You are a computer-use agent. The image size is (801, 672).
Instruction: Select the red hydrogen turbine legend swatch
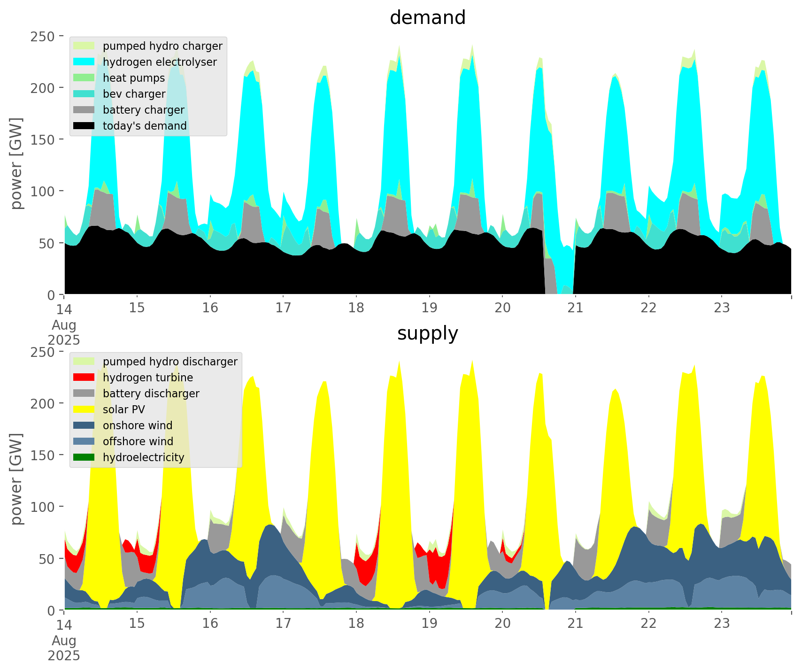click(x=85, y=378)
